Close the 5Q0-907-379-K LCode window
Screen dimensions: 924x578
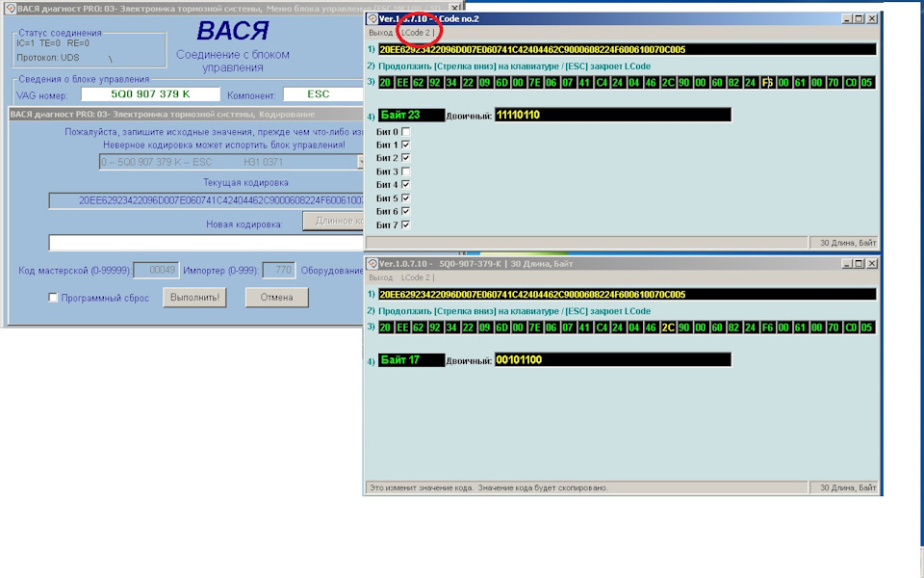click(872, 264)
